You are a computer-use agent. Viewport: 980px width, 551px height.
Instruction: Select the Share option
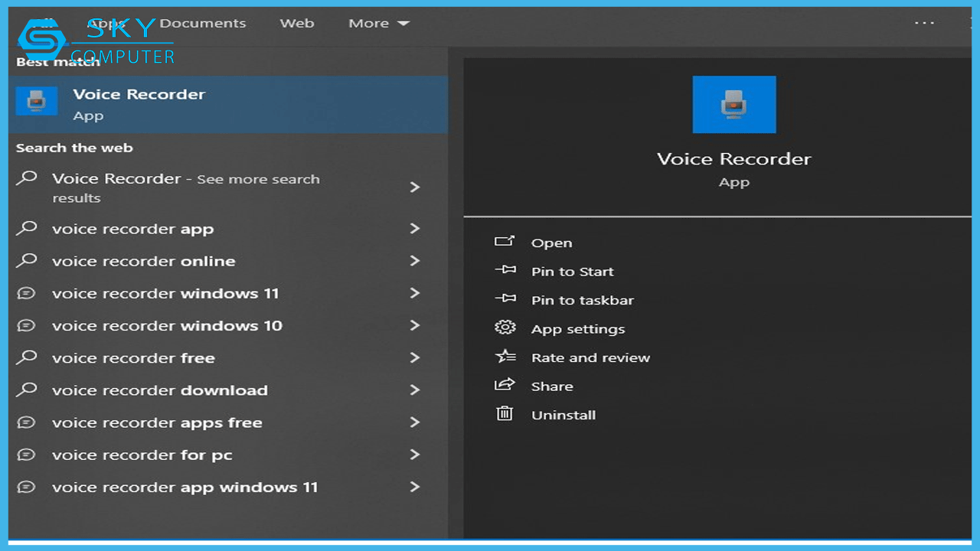[x=552, y=386]
